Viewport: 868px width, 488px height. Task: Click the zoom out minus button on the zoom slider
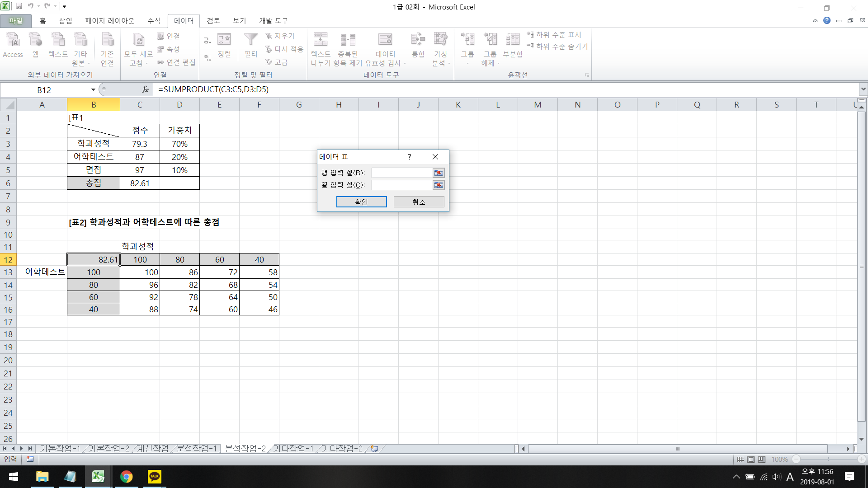click(796, 460)
